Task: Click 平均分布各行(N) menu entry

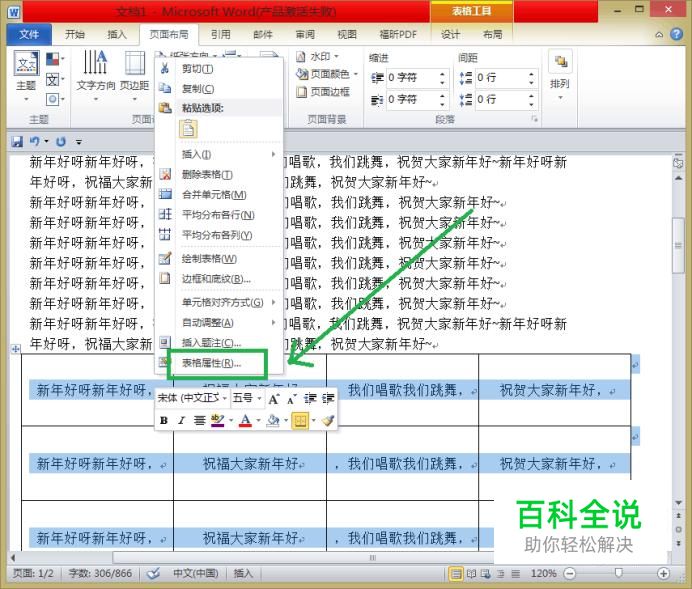Action: (x=218, y=215)
